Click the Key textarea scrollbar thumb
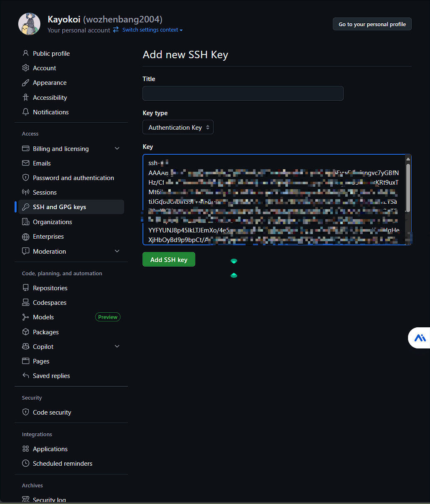 [x=408, y=188]
